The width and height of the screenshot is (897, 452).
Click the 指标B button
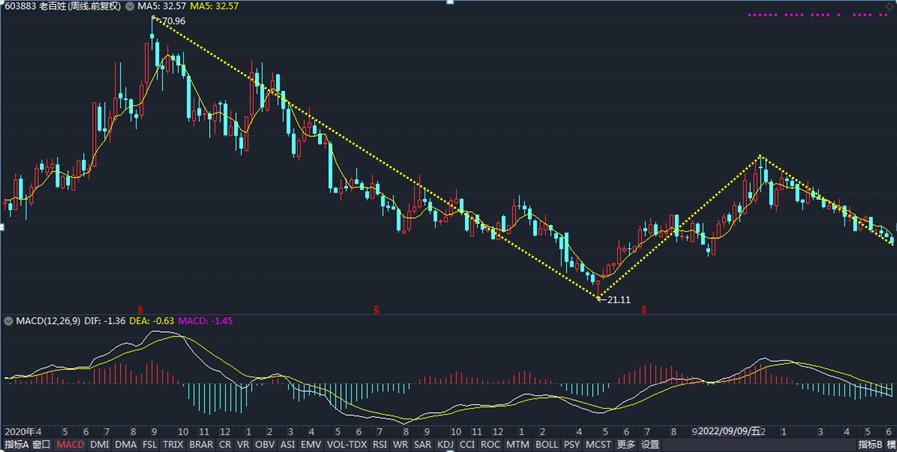[871, 445]
